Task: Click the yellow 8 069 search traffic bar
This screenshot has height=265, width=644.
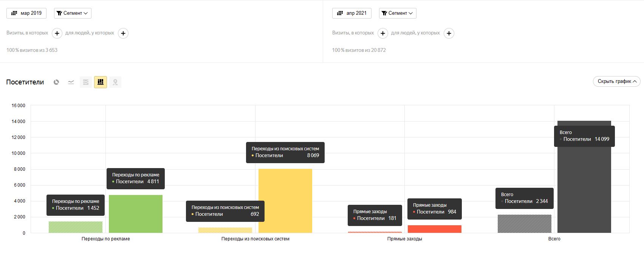Action: click(285, 201)
